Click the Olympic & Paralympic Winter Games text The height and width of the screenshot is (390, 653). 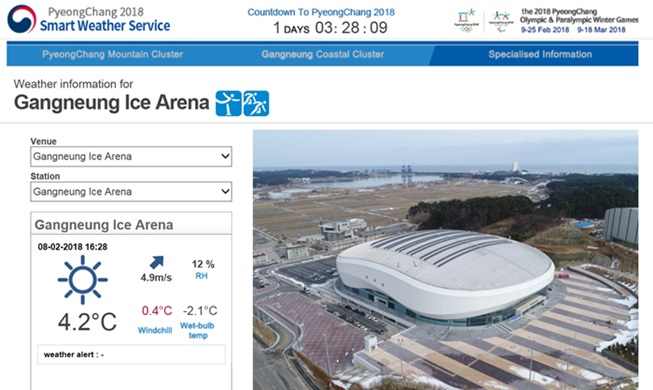579,20
